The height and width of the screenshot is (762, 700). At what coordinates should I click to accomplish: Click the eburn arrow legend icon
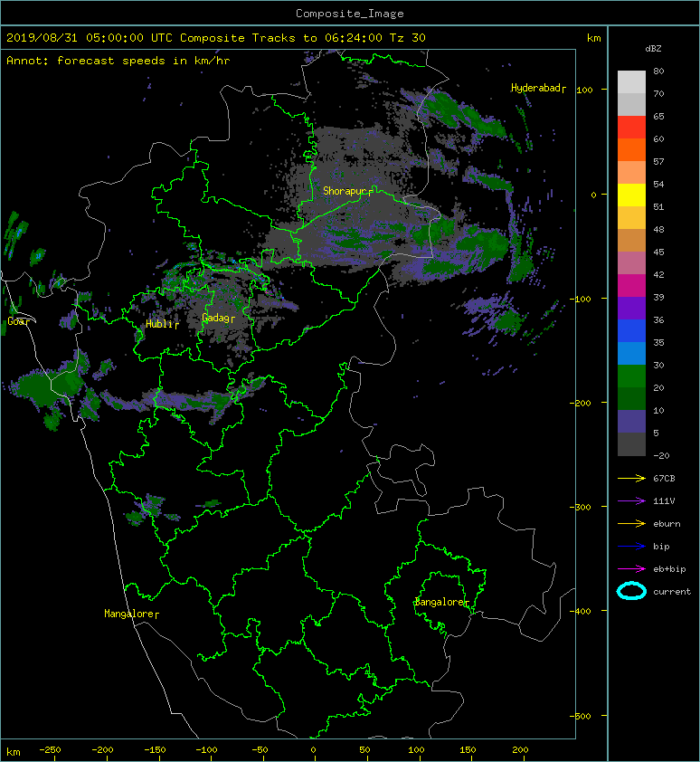(x=631, y=523)
